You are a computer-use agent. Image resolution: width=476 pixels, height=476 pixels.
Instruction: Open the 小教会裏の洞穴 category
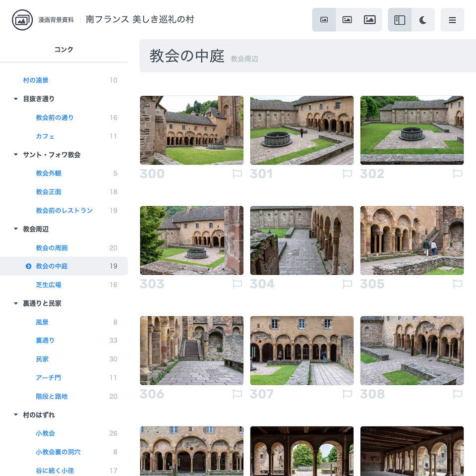coord(58,452)
